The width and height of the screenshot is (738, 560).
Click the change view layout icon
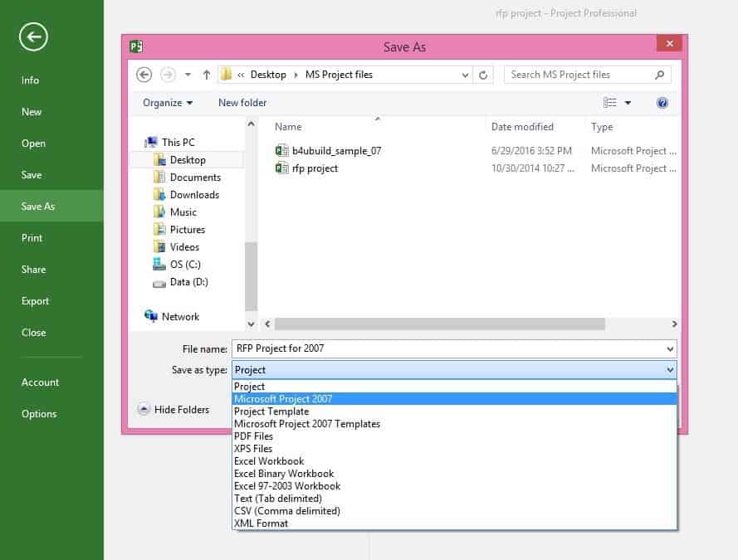click(x=611, y=103)
